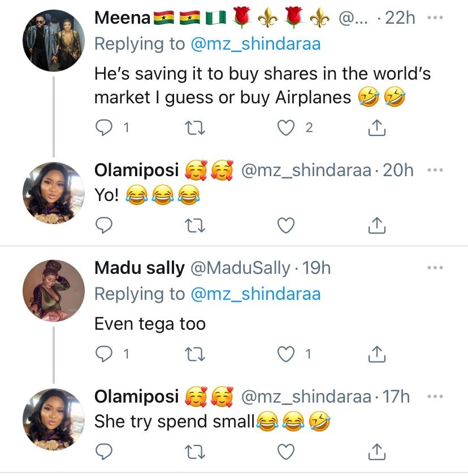
Task: Open Meena's profile avatar
Action: 53,41
